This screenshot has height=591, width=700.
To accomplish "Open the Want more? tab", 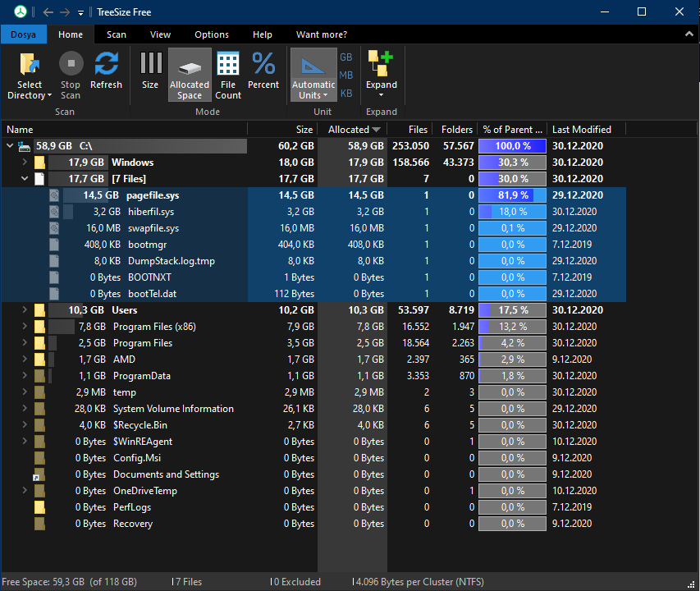I will 322,34.
